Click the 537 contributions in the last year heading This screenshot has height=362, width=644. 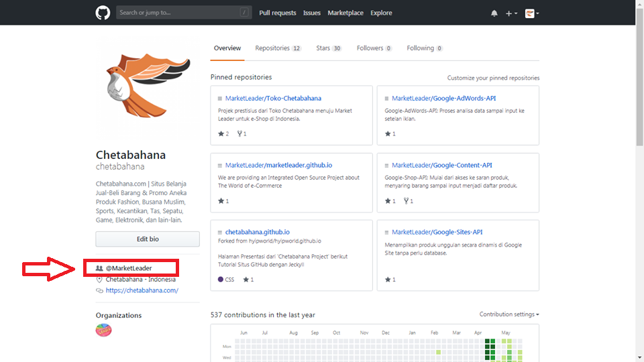pyautogui.click(x=263, y=315)
